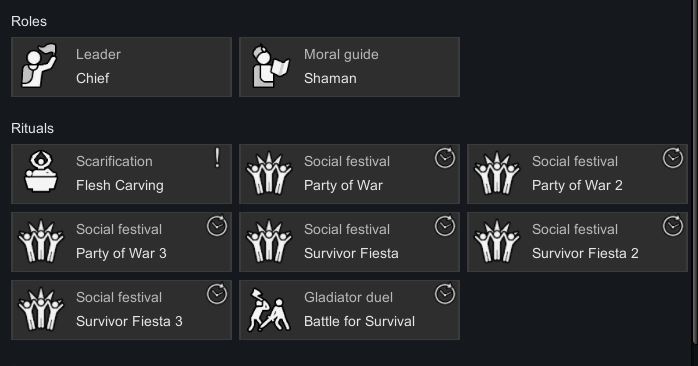Click the Survivor Fiesta 2 festival icon
The width and height of the screenshot is (698, 366).
tap(496, 242)
